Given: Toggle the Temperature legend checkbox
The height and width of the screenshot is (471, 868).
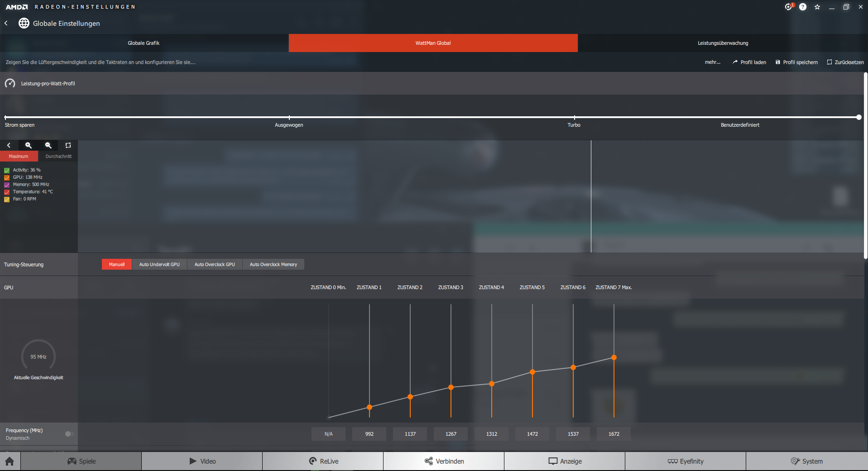Looking at the screenshot, I should (x=7, y=192).
